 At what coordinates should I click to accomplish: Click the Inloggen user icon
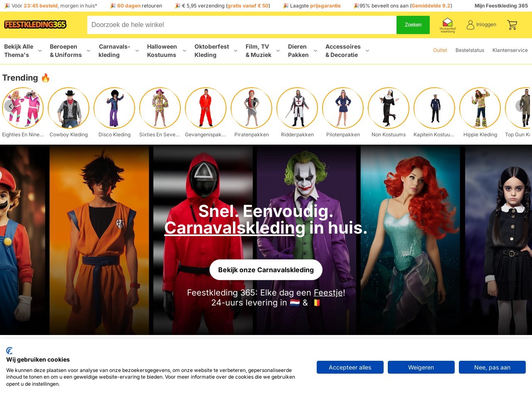pyautogui.click(x=470, y=25)
